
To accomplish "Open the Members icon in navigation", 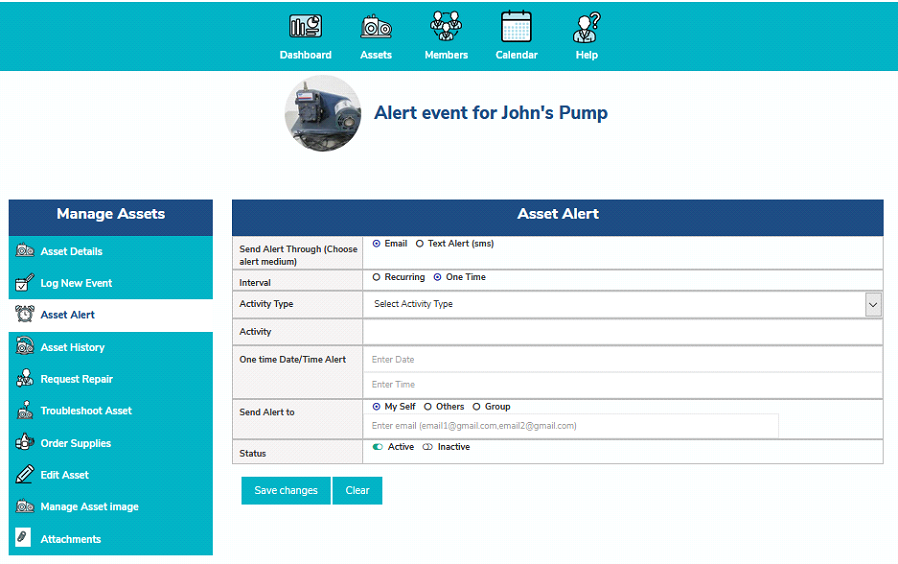I will click(446, 27).
